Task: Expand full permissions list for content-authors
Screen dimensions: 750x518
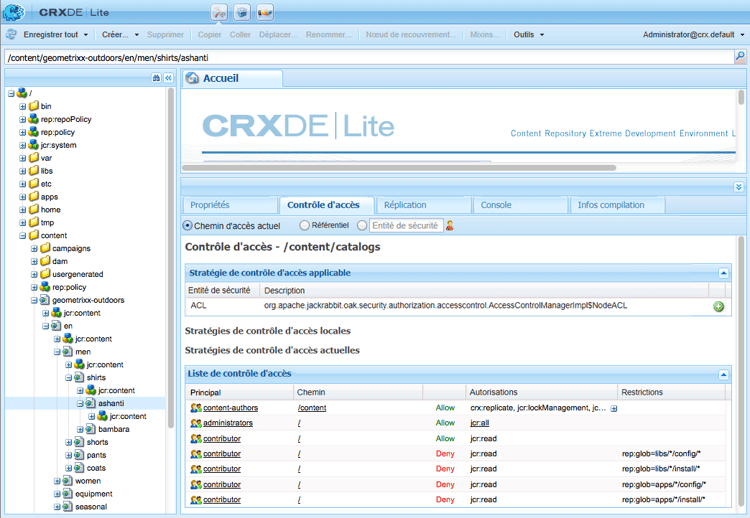Action: (614, 408)
